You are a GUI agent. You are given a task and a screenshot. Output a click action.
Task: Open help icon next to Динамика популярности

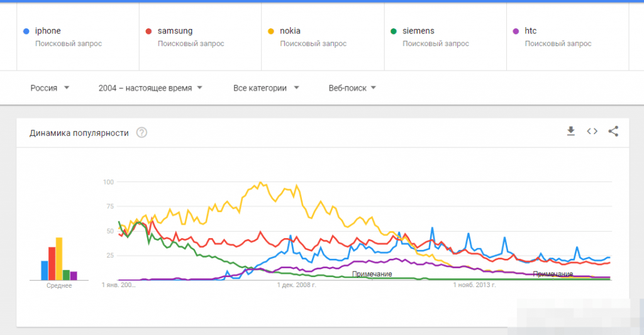(x=142, y=133)
